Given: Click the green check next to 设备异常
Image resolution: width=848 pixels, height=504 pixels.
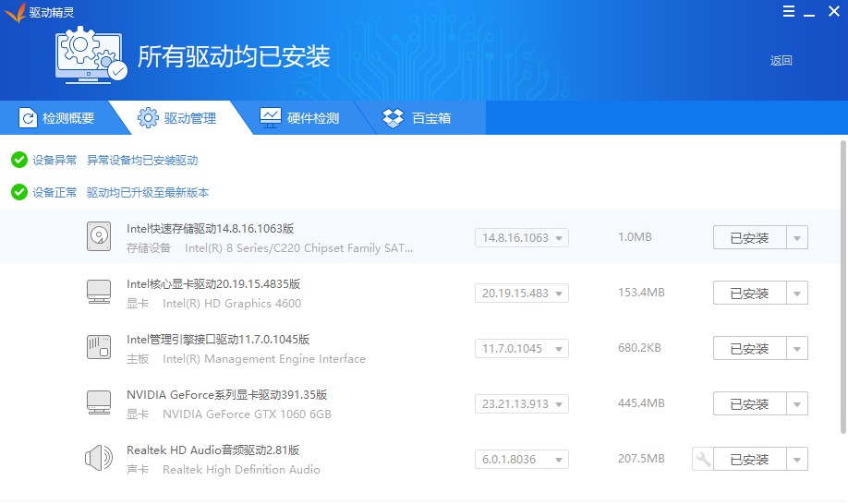Looking at the screenshot, I should pos(18,160).
